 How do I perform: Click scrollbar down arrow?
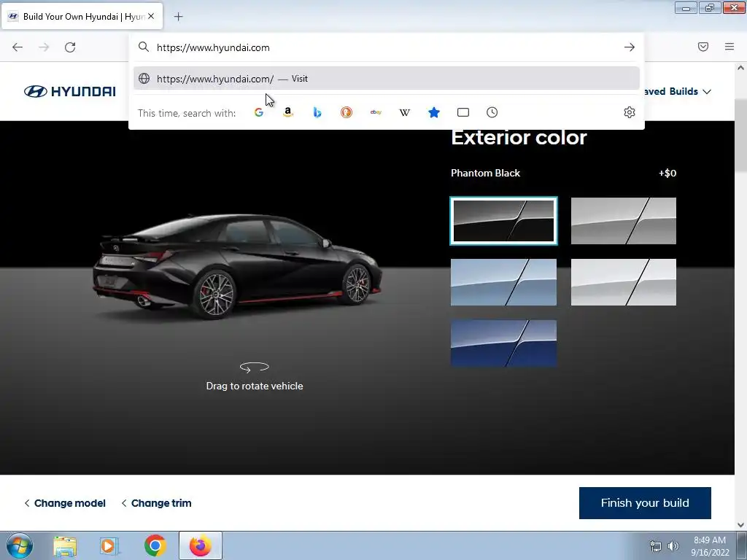(x=740, y=525)
